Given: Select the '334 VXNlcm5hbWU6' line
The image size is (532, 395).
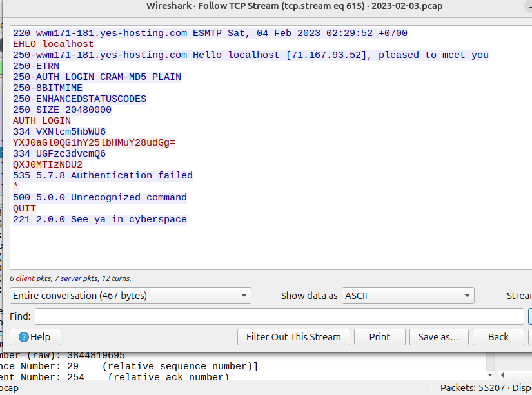Looking at the screenshot, I should point(59,131).
